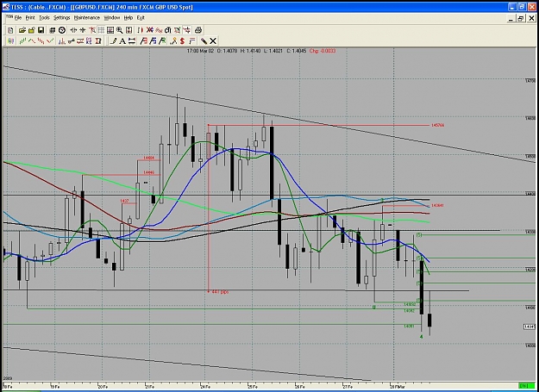The image size is (539, 392).
Task: Toggle the chart grid icon
Action: click(x=101, y=30)
